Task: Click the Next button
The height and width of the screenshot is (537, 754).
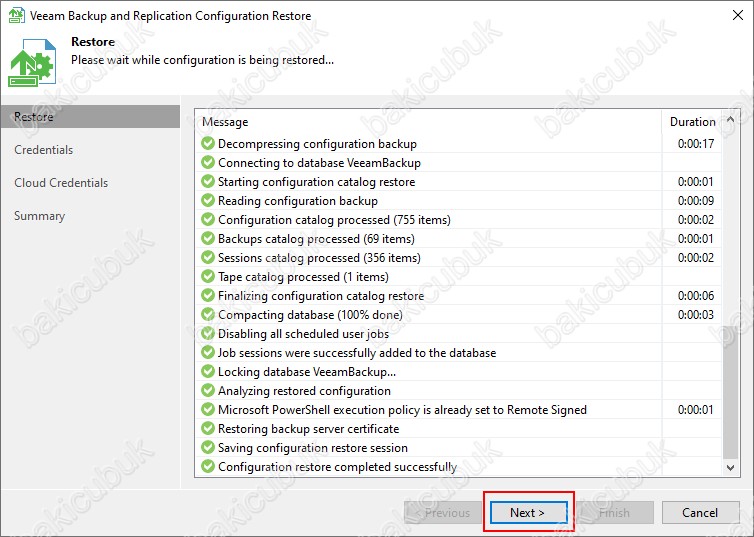Action: (528, 512)
